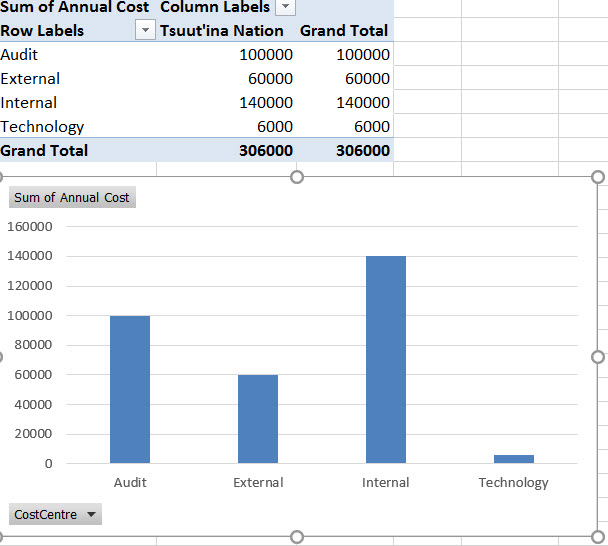Select the 'Sum of Annual Cost' pivot header cell

pos(78,7)
